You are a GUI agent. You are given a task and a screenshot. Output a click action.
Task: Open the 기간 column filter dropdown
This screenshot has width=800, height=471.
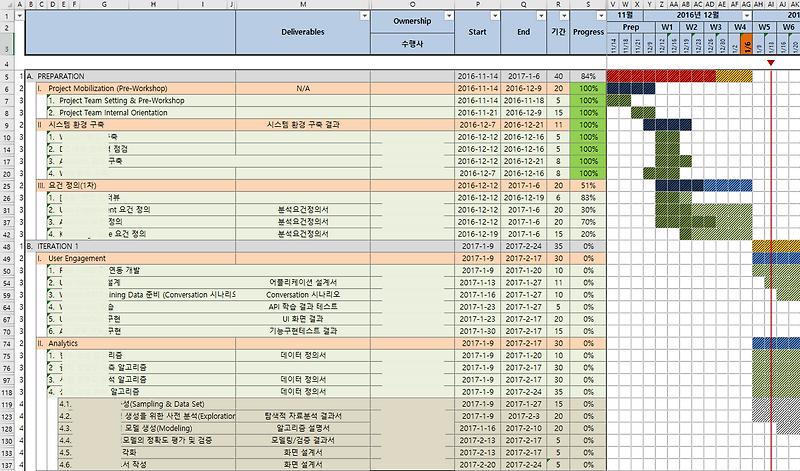click(x=564, y=16)
